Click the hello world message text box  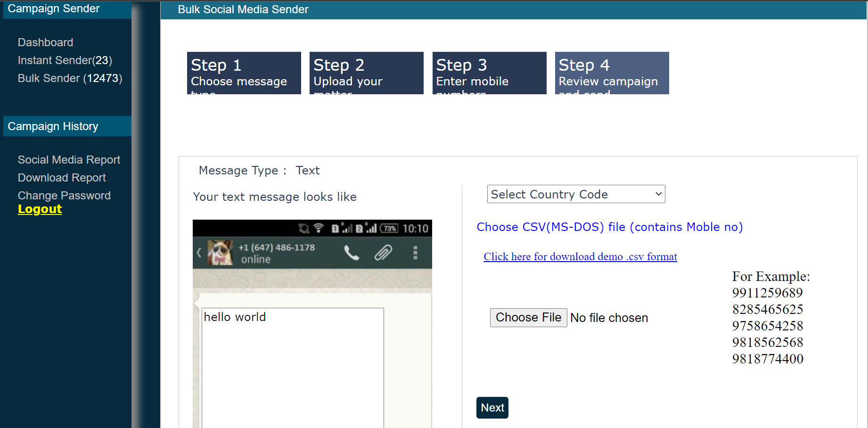click(293, 368)
